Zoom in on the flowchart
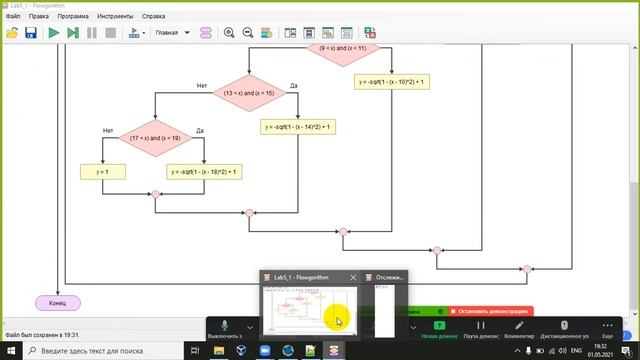The height and width of the screenshot is (360, 640). tap(229, 33)
